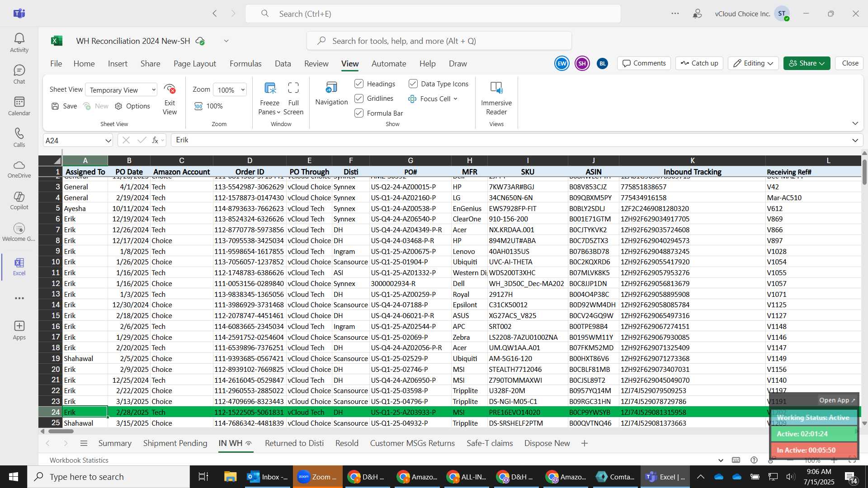Click the Excel tools search field
Viewport: 868px width, 488px height.
click(x=439, y=41)
